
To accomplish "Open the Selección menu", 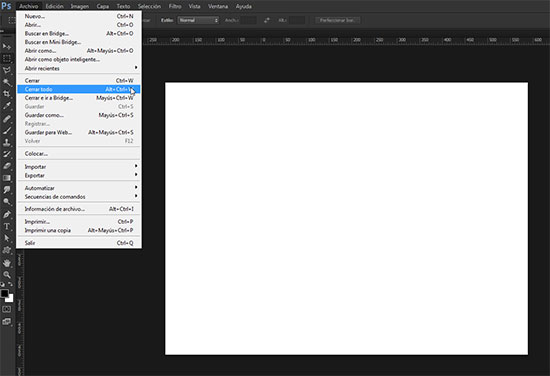I will 149,6.
